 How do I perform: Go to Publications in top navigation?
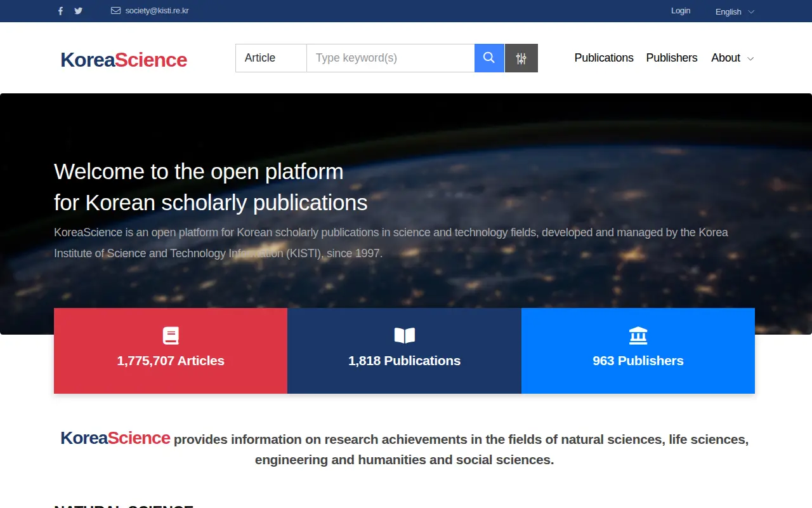604,58
